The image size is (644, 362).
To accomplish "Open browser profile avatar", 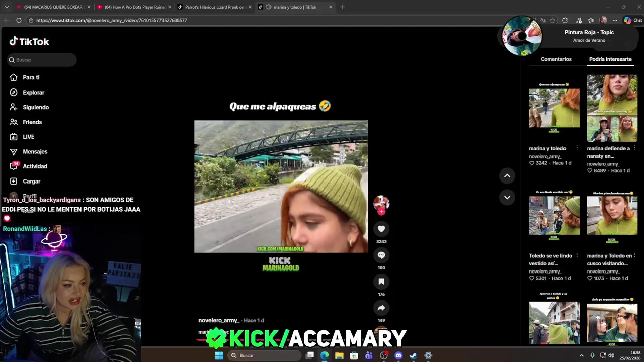I will [603, 20].
